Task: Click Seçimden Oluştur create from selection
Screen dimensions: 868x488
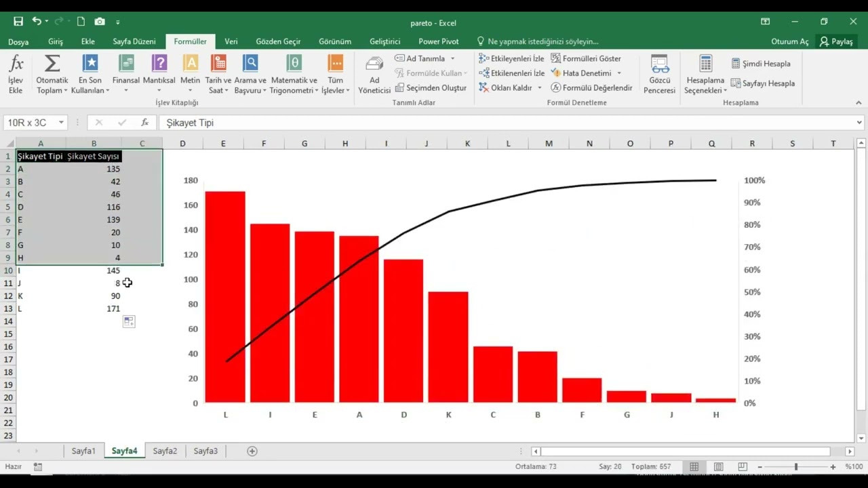Action: 431,87
